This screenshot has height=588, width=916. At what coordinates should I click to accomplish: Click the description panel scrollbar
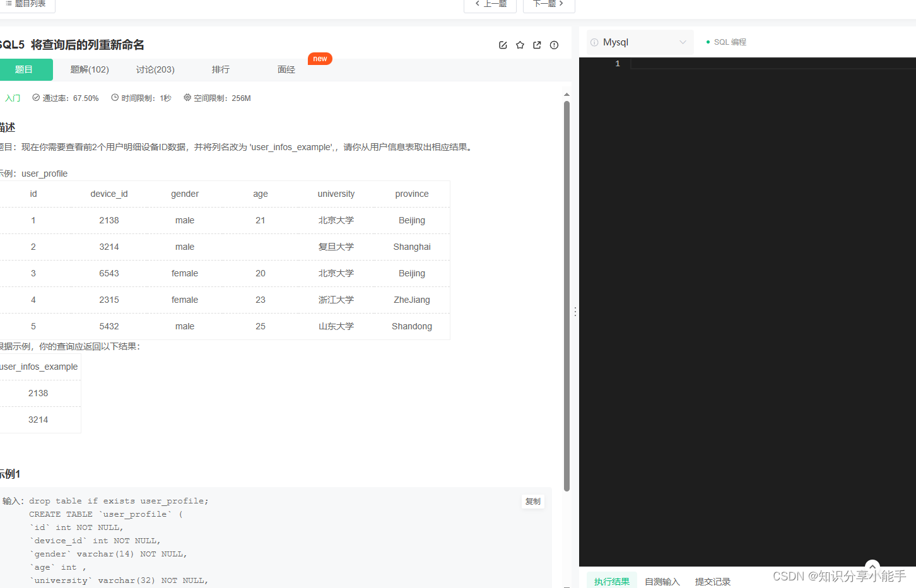[x=567, y=296]
